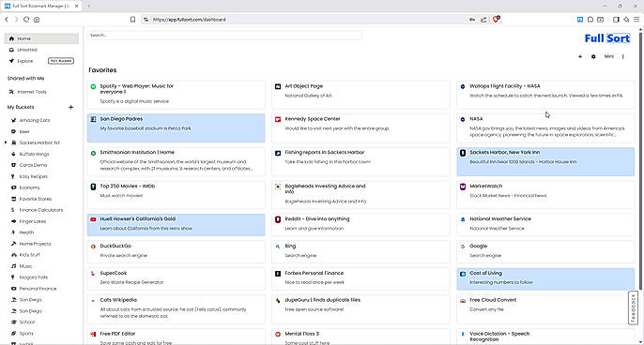The height and width of the screenshot is (345, 644).
Task: Open the Cost of Living bookmark
Action: 545,279
